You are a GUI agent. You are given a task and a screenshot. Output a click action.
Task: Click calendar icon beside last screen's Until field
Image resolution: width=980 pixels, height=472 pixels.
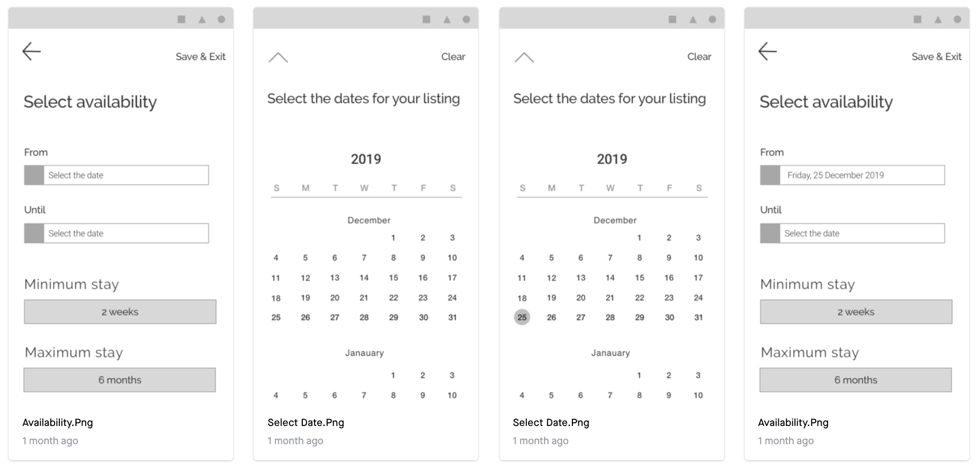tap(770, 233)
